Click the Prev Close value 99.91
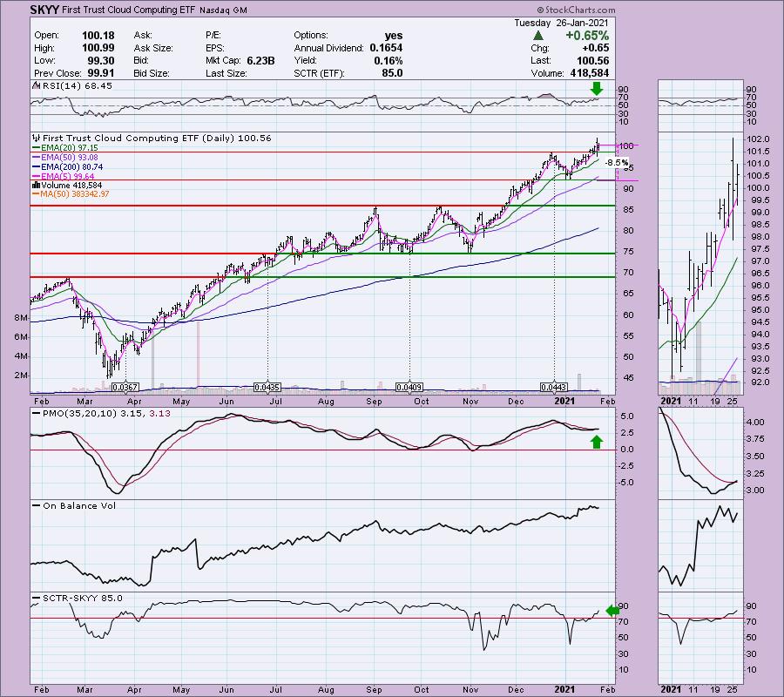Viewport: 784px width, 697px height. pos(100,73)
